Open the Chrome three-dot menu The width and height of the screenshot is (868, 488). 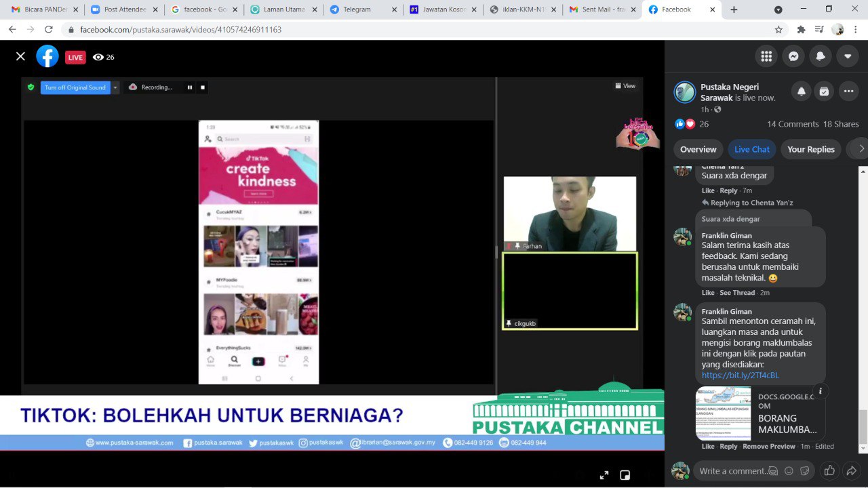856,30
